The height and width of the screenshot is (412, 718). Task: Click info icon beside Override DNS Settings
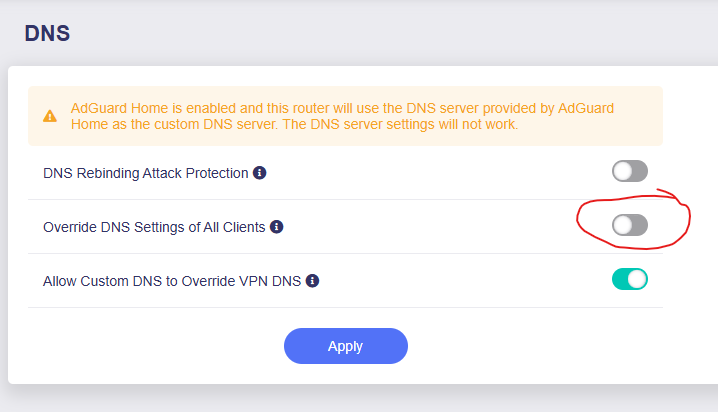(x=277, y=227)
